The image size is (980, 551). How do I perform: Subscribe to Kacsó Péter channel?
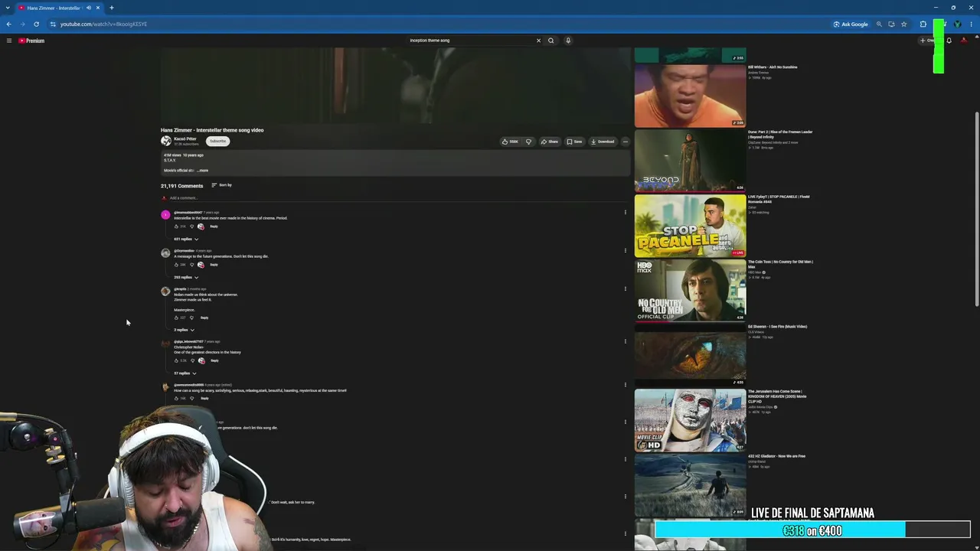(218, 141)
